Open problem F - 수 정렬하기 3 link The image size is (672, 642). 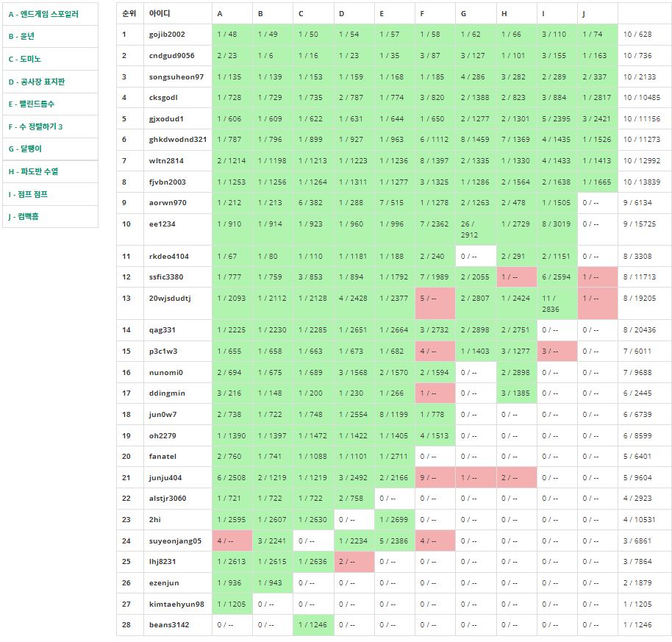pyautogui.click(x=35, y=127)
